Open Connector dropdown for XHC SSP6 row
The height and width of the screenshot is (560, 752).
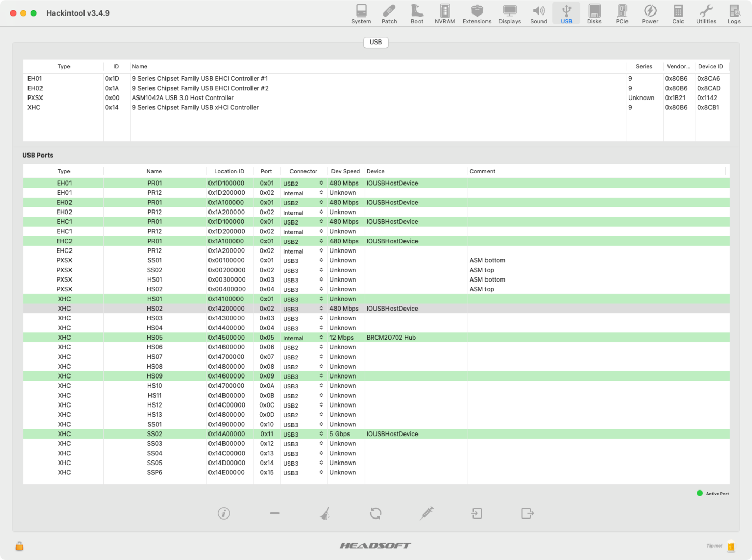tap(303, 473)
